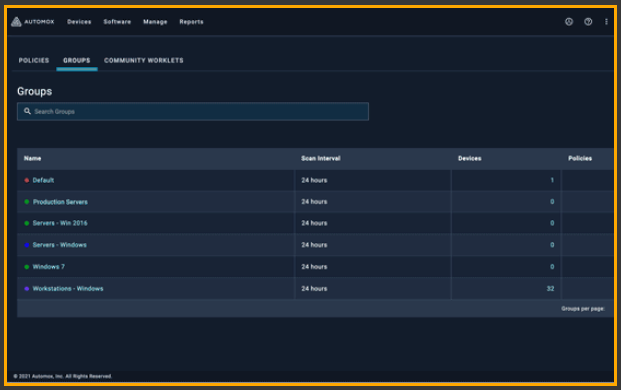The image size is (621, 390).
Task: Open the Reports menu
Action: click(191, 22)
